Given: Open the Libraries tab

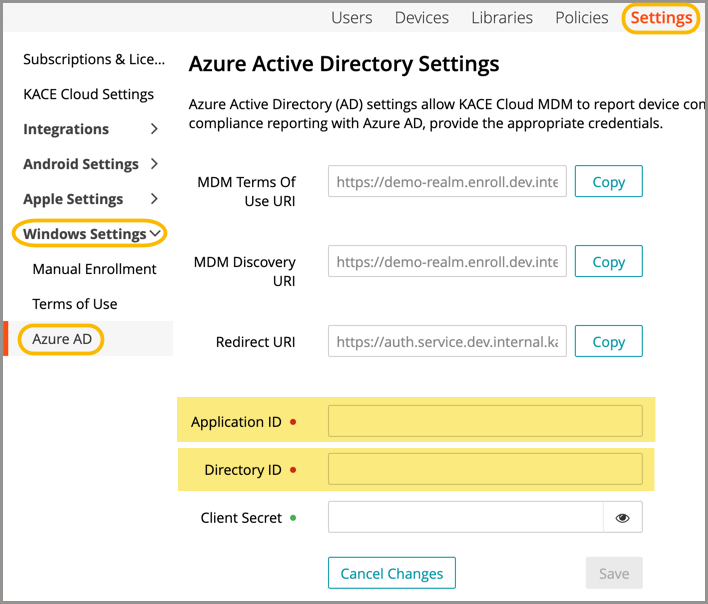Looking at the screenshot, I should (502, 18).
